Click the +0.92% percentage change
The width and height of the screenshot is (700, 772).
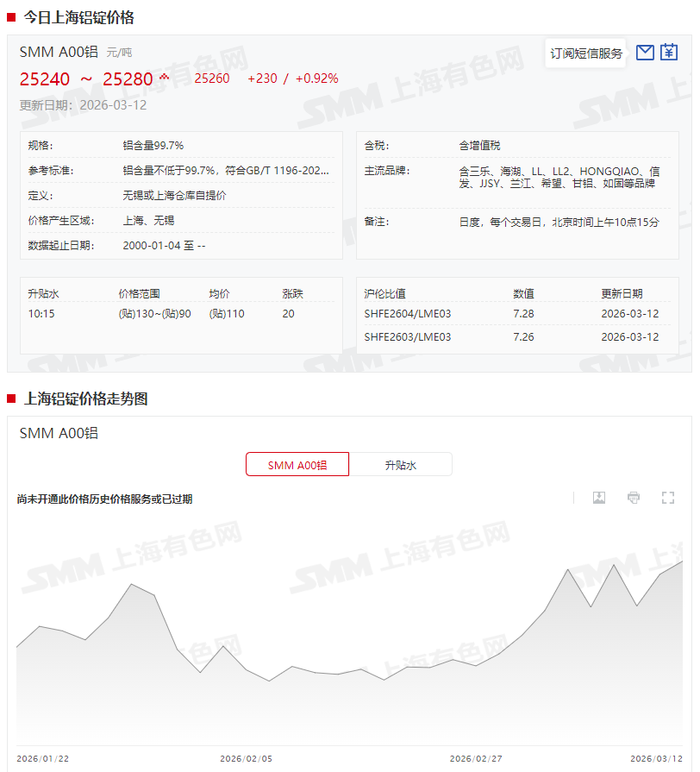point(316,78)
